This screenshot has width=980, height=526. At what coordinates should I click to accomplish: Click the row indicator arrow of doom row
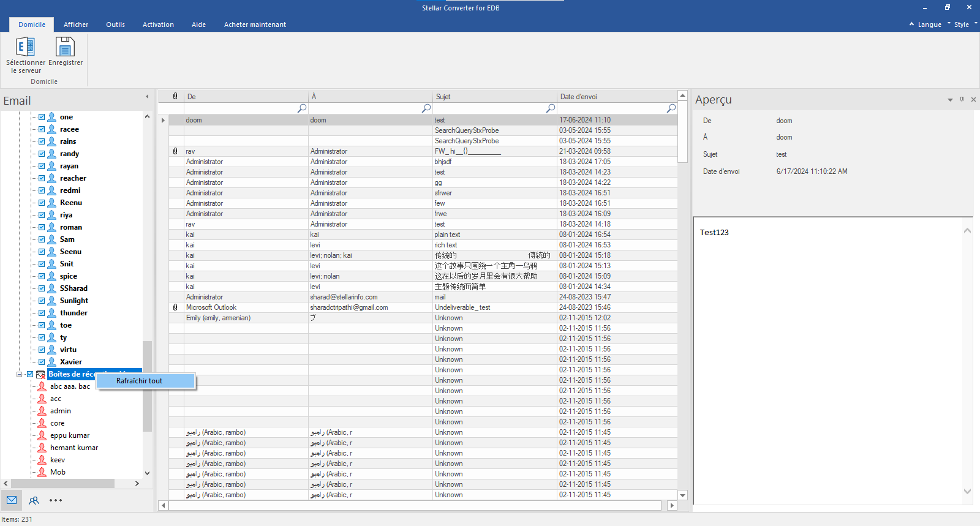click(x=163, y=120)
